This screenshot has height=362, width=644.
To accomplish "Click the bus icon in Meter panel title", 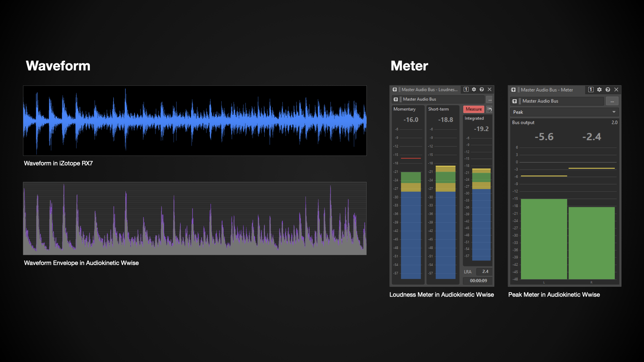I will point(514,90).
